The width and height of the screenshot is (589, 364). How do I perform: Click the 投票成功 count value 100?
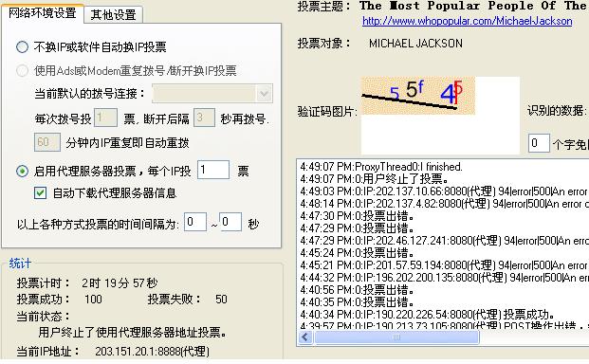pyautogui.click(x=93, y=300)
